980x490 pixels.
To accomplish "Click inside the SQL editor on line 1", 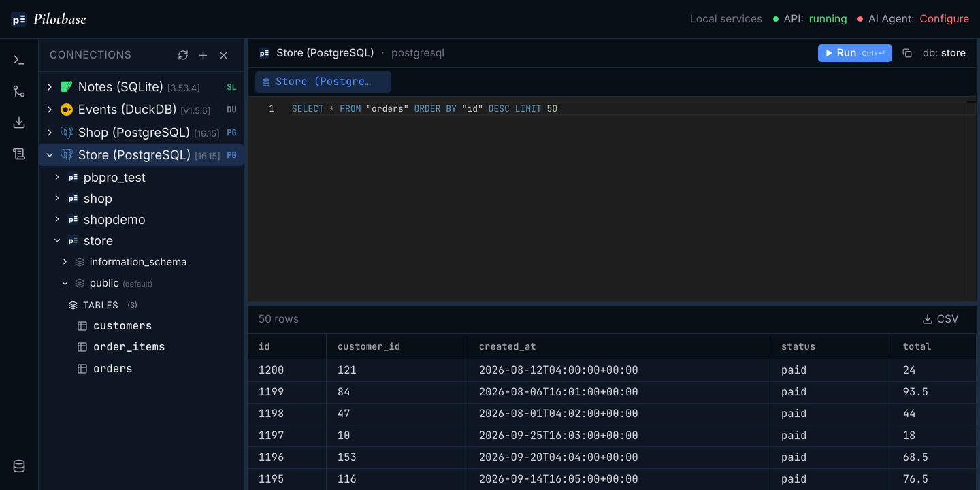I will coord(425,109).
